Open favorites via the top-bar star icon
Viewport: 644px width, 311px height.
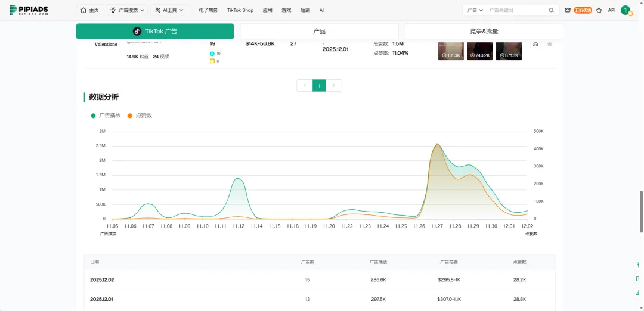tap(598, 10)
